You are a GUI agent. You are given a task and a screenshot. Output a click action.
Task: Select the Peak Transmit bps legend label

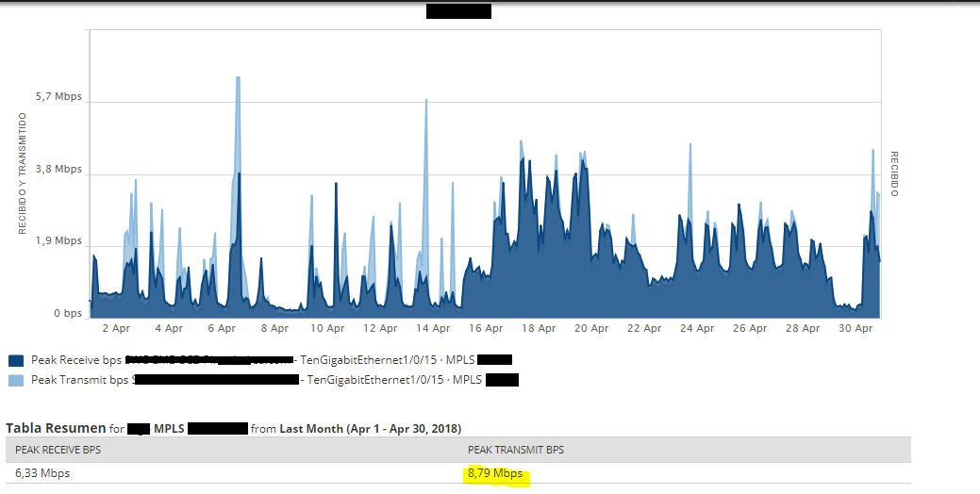click(79, 380)
